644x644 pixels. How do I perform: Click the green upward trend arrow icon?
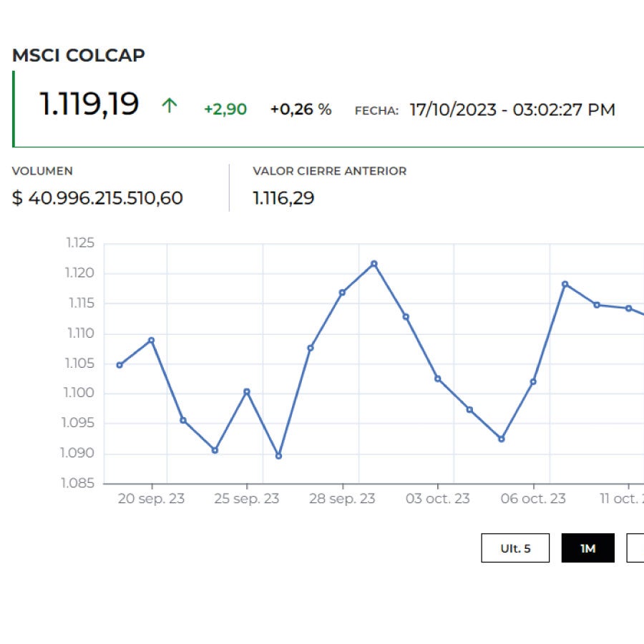coord(169,105)
